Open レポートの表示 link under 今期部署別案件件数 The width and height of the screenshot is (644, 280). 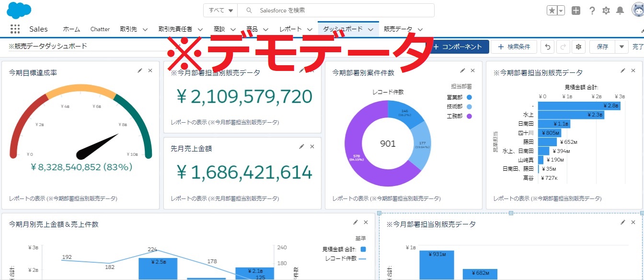pyautogui.click(x=386, y=198)
